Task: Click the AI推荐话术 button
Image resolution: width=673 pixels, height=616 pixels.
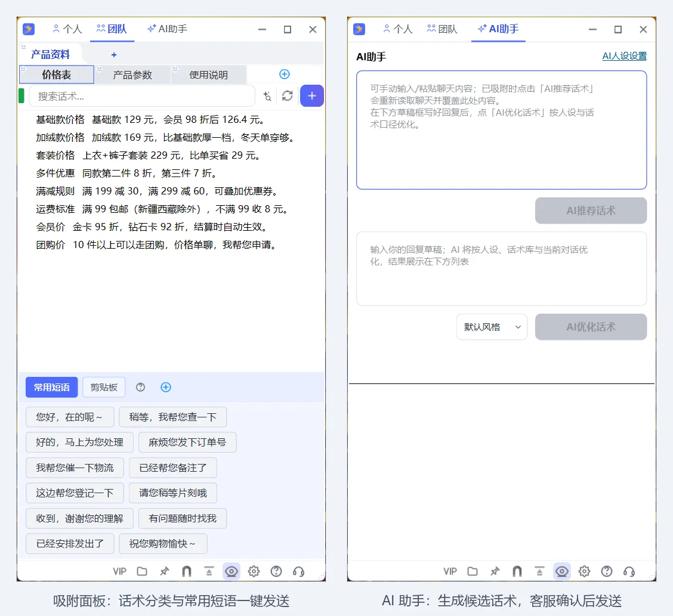Action: tap(591, 211)
